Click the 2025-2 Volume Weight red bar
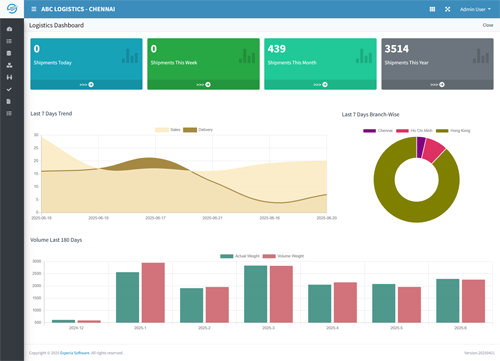The image size is (500, 361). click(217, 305)
